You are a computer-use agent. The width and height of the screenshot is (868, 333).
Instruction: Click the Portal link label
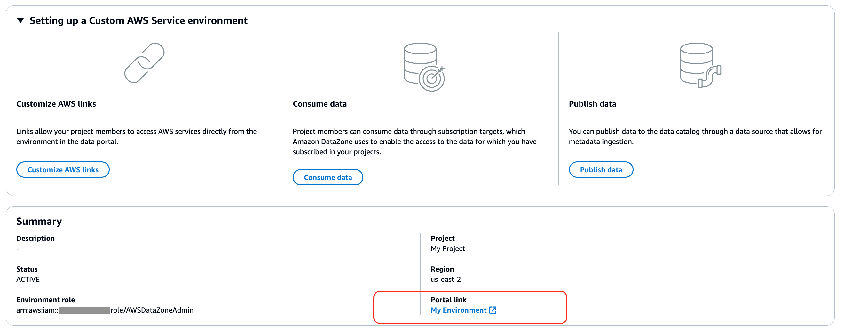pyautogui.click(x=448, y=300)
